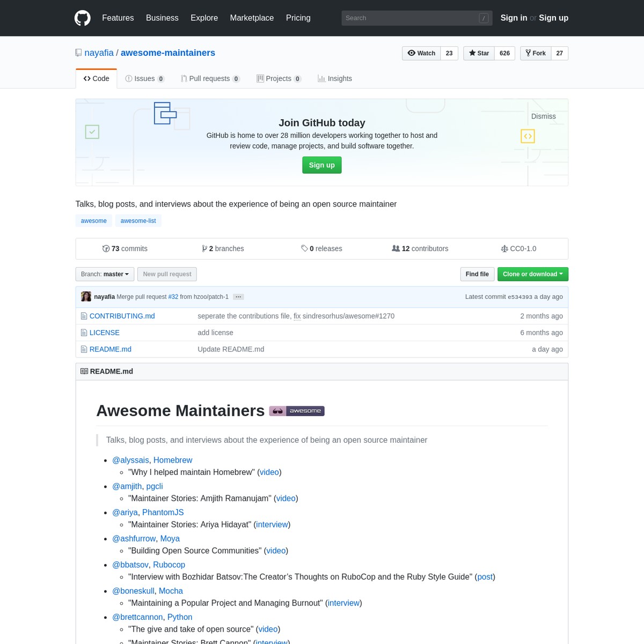The width and height of the screenshot is (644, 644).
Task: Click the nayafia owner link
Action: pos(99,53)
